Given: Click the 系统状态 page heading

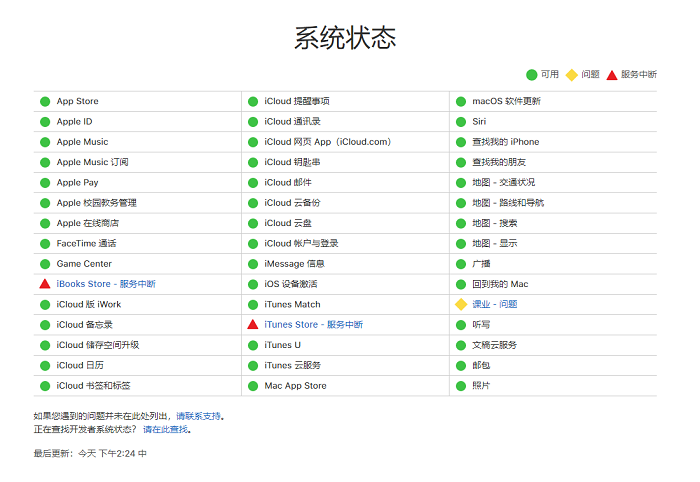Looking at the screenshot, I should click(x=345, y=37).
